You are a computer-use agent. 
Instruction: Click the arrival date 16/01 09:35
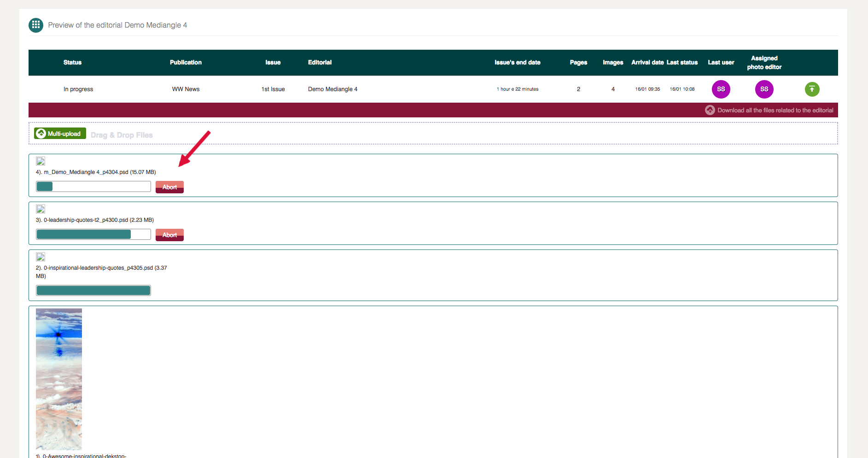click(x=647, y=89)
